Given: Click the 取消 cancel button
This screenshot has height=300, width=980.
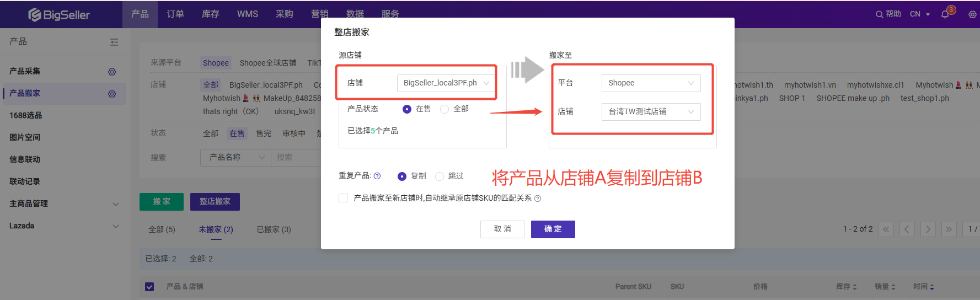Looking at the screenshot, I should coord(502,229).
